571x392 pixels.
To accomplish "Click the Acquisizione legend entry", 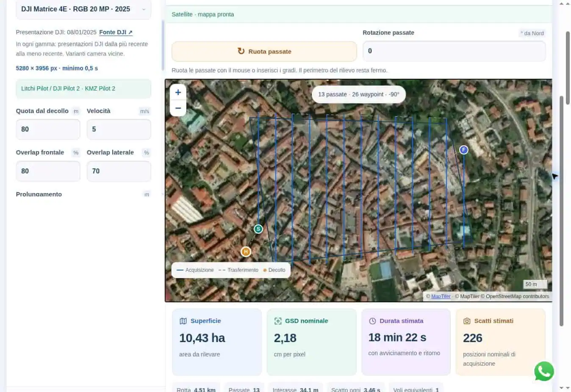I will tap(195, 270).
